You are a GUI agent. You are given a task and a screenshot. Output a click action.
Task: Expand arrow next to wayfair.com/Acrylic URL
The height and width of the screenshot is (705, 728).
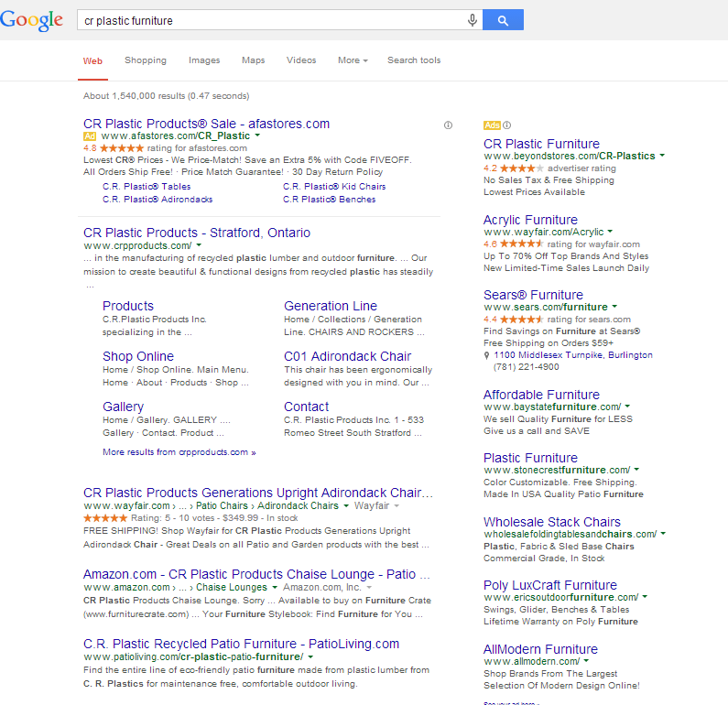point(610,231)
